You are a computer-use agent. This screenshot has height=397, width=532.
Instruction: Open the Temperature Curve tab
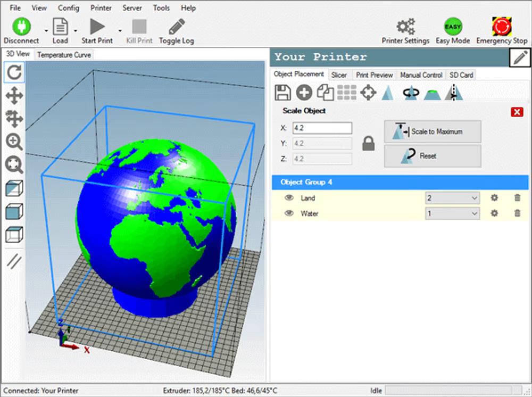tap(63, 54)
